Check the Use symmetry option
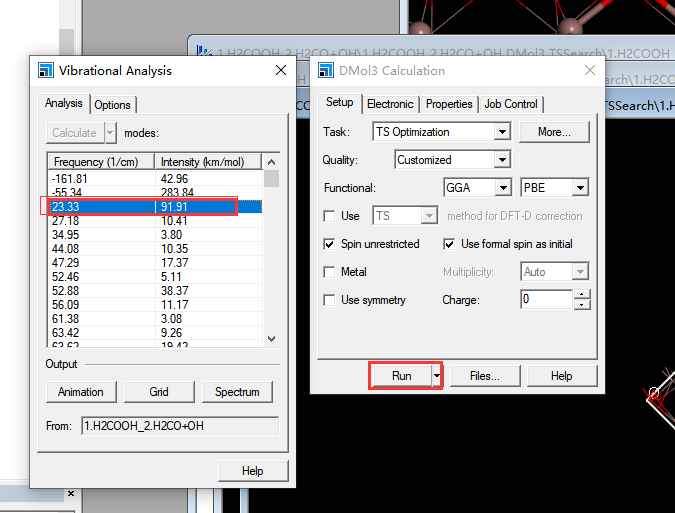The image size is (675, 513). click(330, 300)
